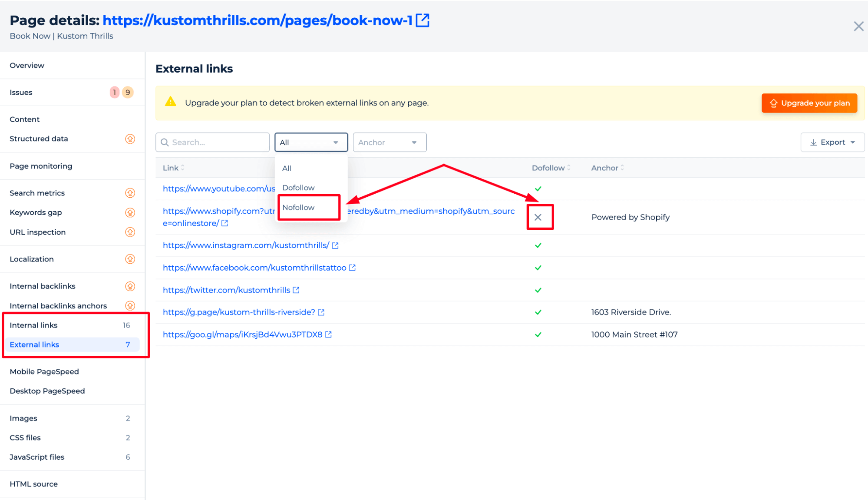Click 1000 Main Street #107 anchor text

(634, 334)
